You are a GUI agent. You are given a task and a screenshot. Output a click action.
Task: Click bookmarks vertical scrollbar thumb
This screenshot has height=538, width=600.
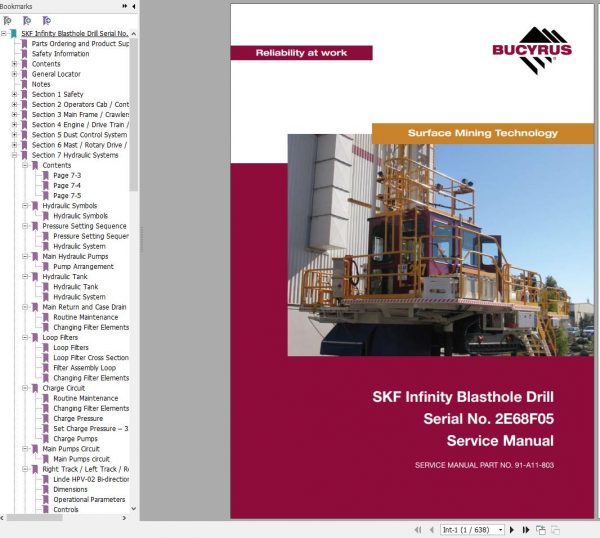(x=134, y=114)
